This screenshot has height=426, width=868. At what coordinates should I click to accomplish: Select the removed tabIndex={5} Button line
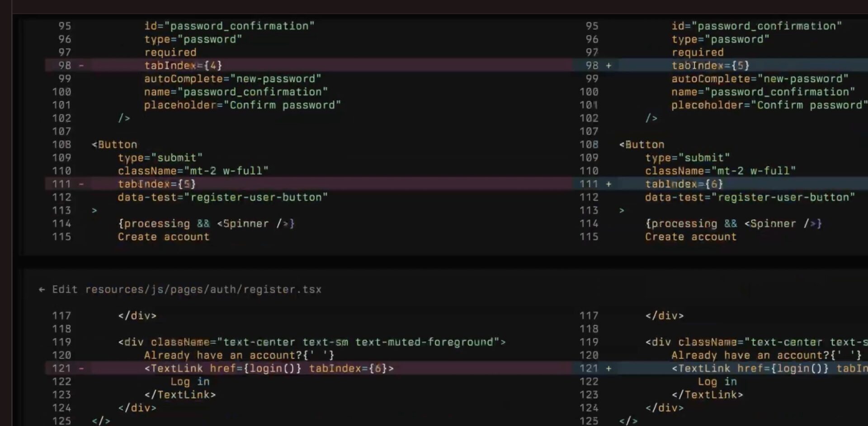point(157,184)
